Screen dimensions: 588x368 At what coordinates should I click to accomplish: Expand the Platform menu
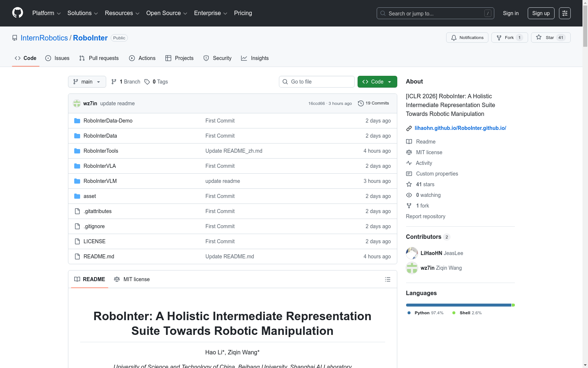[46, 13]
